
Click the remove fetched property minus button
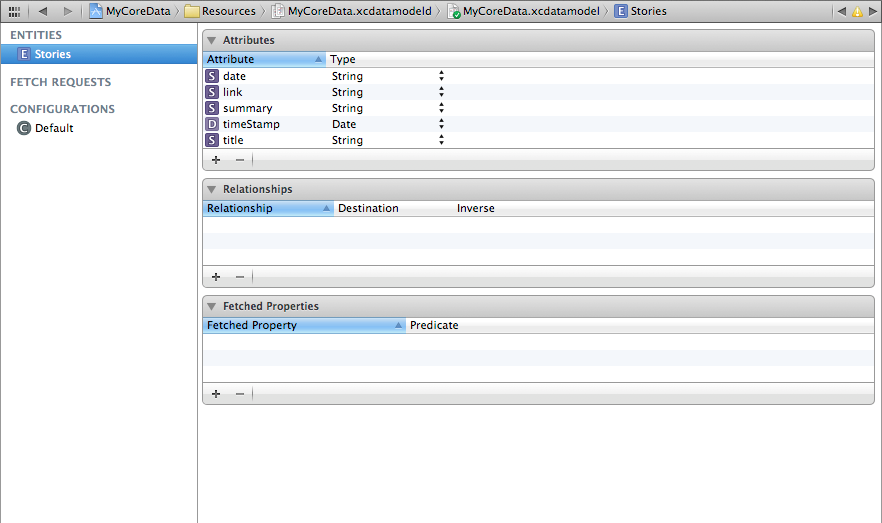(239, 394)
